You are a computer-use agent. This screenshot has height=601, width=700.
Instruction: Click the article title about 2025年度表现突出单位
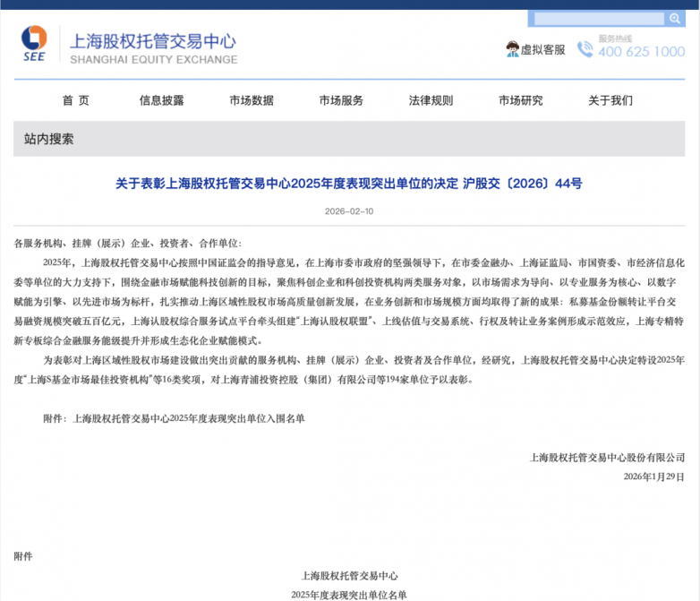pyautogui.click(x=349, y=184)
